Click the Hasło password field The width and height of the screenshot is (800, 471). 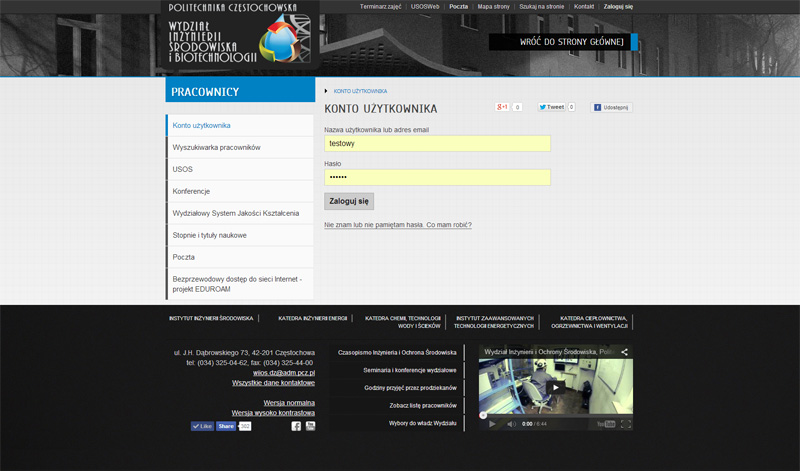point(437,177)
